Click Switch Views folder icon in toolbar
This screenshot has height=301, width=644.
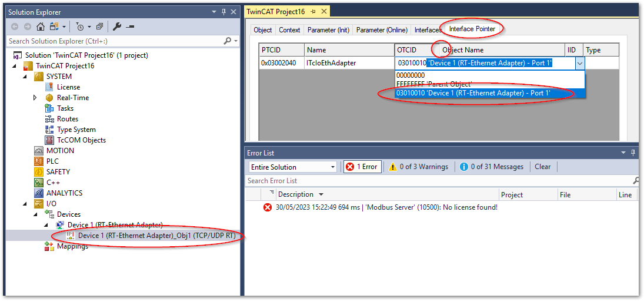click(54, 27)
